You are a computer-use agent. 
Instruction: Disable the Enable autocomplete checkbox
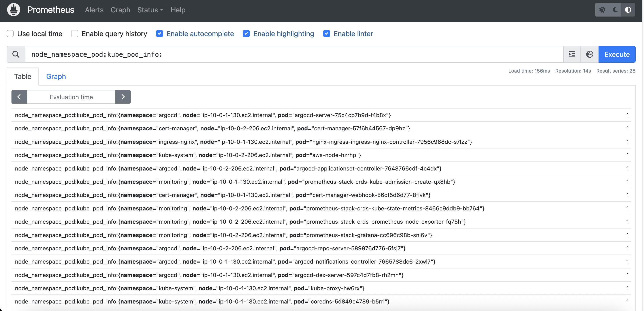point(160,34)
